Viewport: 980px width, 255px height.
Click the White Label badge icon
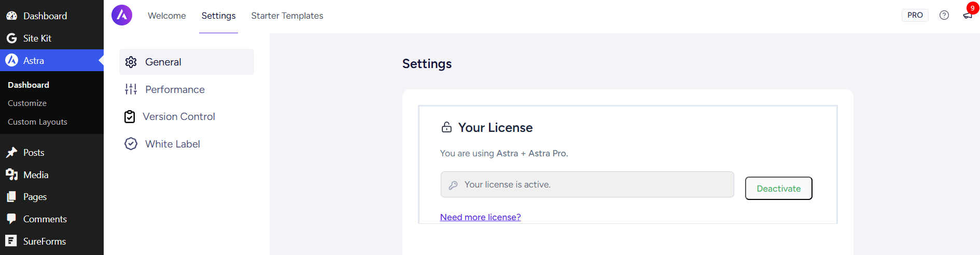point(131,144)
